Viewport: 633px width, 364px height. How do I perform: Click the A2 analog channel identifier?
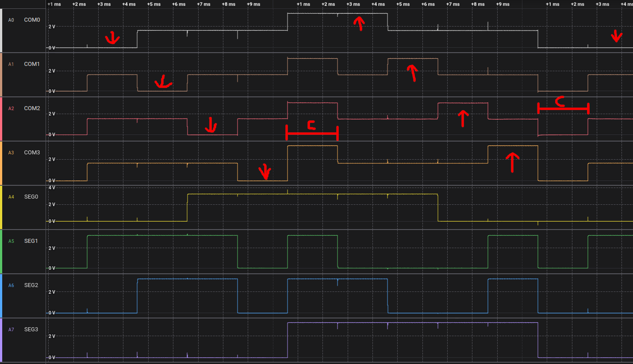pyautogui.click(x=11, y=108)
